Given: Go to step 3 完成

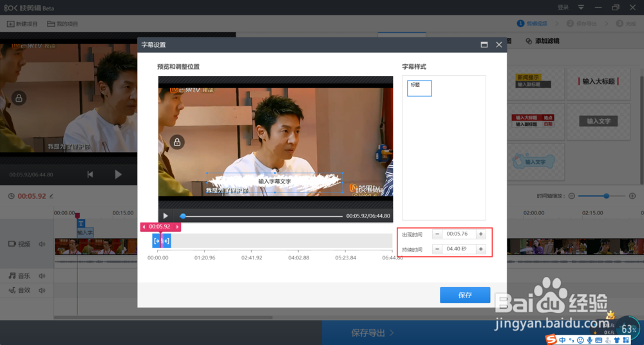Looking at the screenshot, I should (626, 23).
